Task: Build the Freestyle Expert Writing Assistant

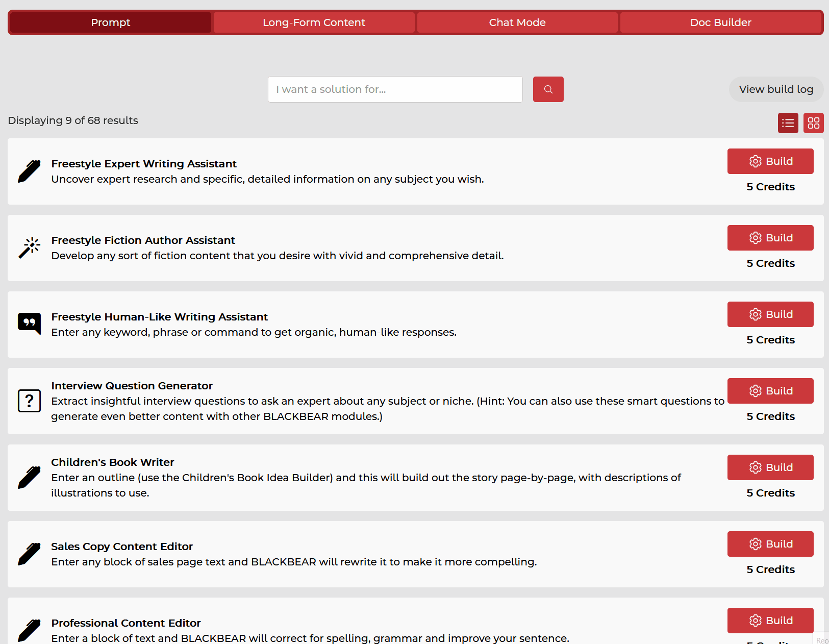Action: [x=770, y=161]
